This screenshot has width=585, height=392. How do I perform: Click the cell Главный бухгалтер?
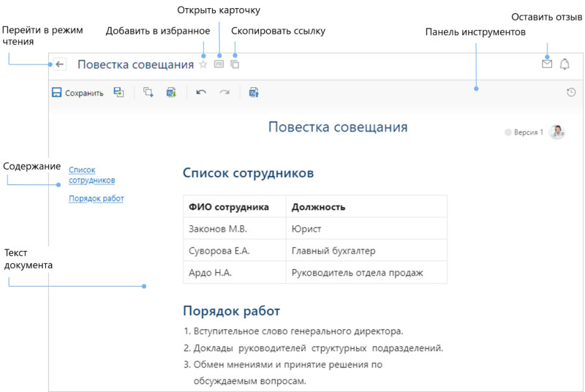click(x=366, y=251)
